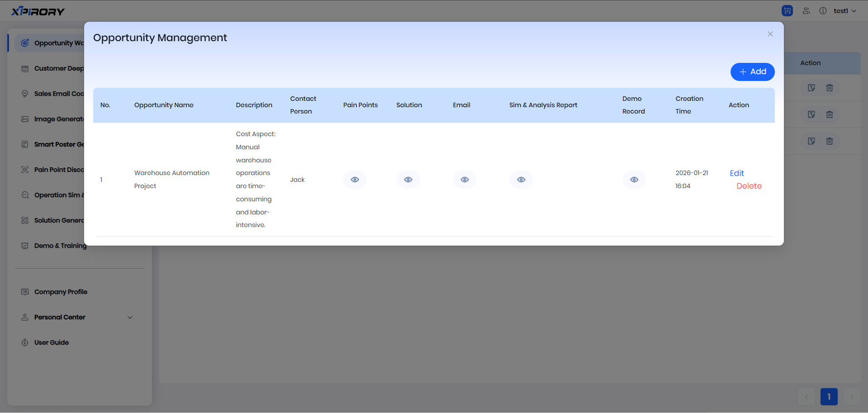
Task: Click the trash icon in last background row
Action: click(830, 141)
